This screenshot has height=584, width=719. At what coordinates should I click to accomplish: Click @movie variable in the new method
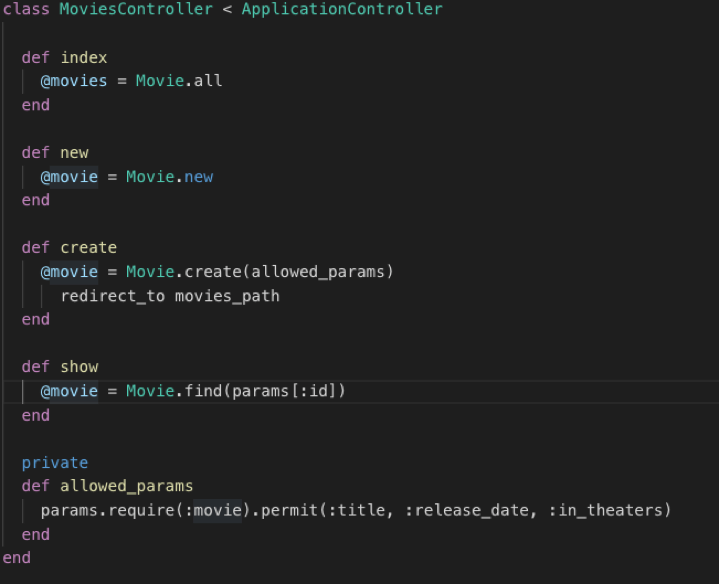(x=69, y=177)
